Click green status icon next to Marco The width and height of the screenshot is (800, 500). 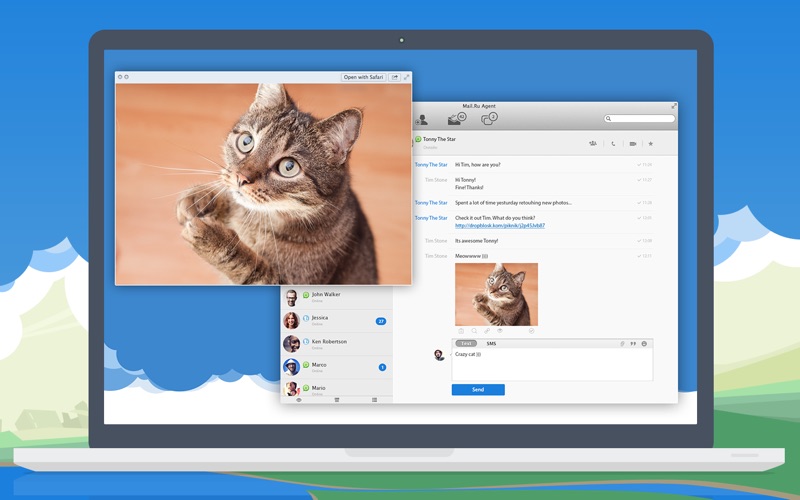point(306,365)
